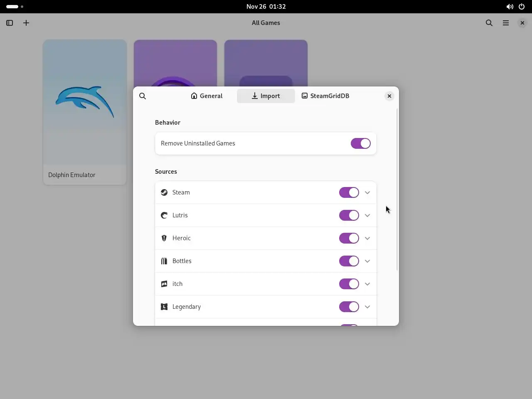The height and width of the screenshot is (399, 532).
Task: Click the Lutris source icon
Action: (164, 215)
